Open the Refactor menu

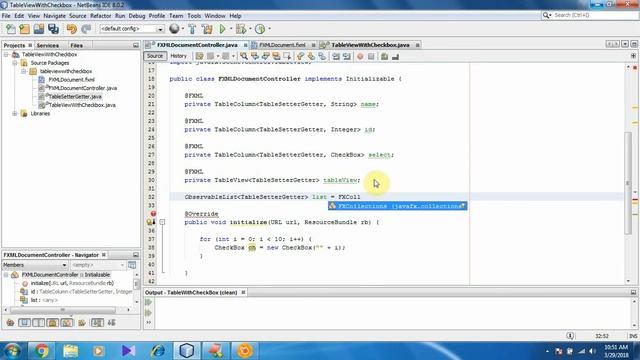pyautogui.click(x=100, y=16)
